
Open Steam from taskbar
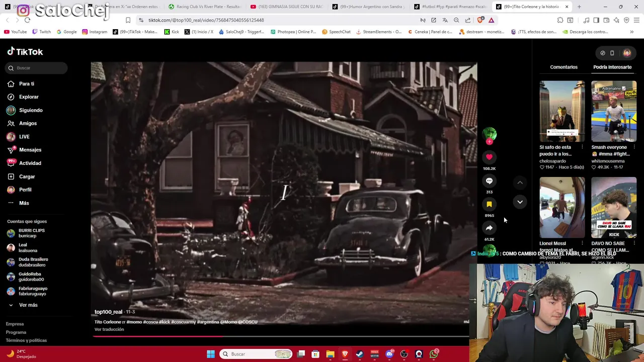pyautogui.click(x=360, y=354)
